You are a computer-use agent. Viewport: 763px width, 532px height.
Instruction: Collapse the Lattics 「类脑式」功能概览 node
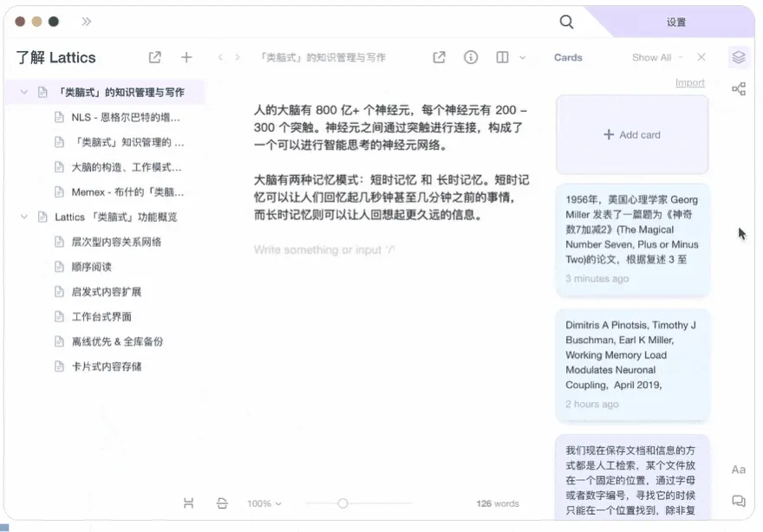pos(24,217)
